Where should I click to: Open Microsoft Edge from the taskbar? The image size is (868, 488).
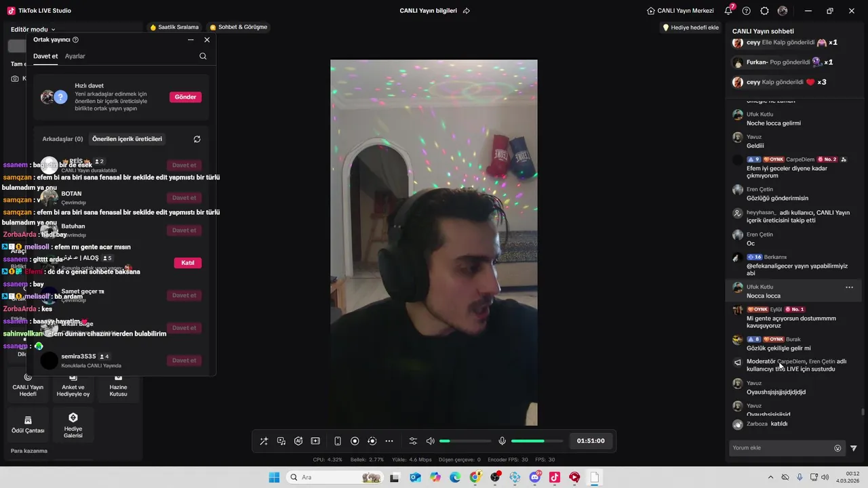coord(455,477)
